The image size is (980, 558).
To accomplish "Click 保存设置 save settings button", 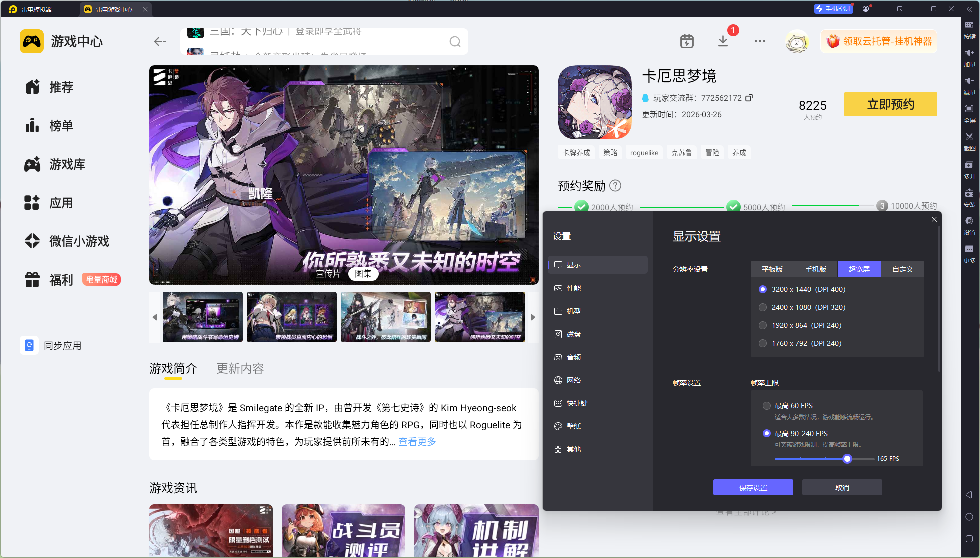I will 753,487.
